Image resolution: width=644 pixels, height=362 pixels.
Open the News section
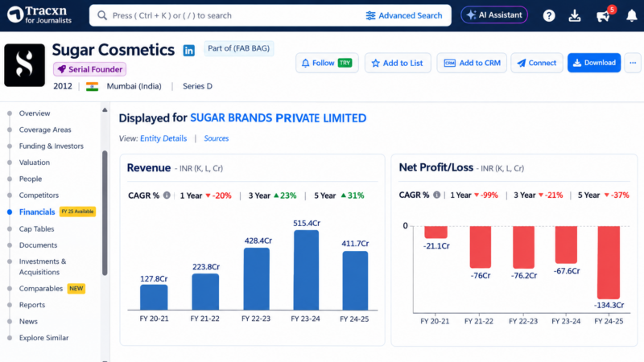pyautogui.click(x=28, y=321)
